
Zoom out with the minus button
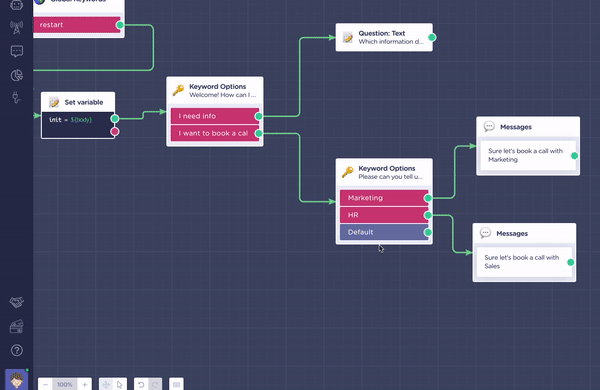(46, 384)
